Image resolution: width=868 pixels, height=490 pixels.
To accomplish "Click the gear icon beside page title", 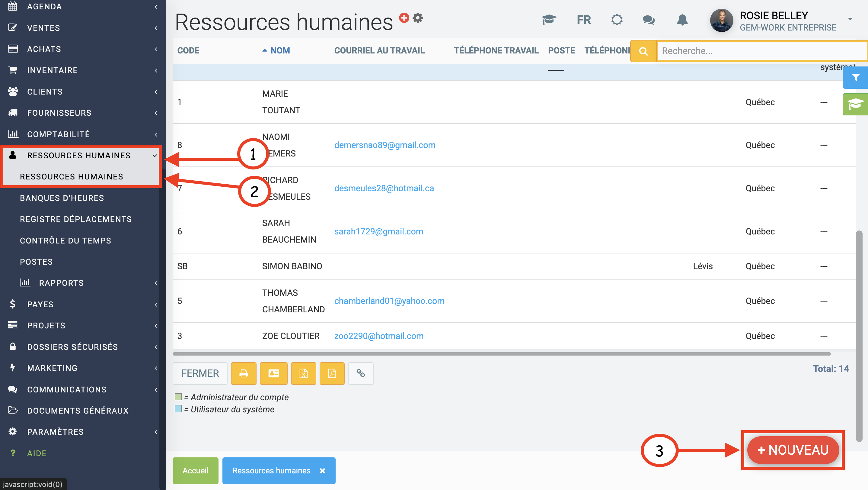I will pyautogui.click(x=418, y=18).
